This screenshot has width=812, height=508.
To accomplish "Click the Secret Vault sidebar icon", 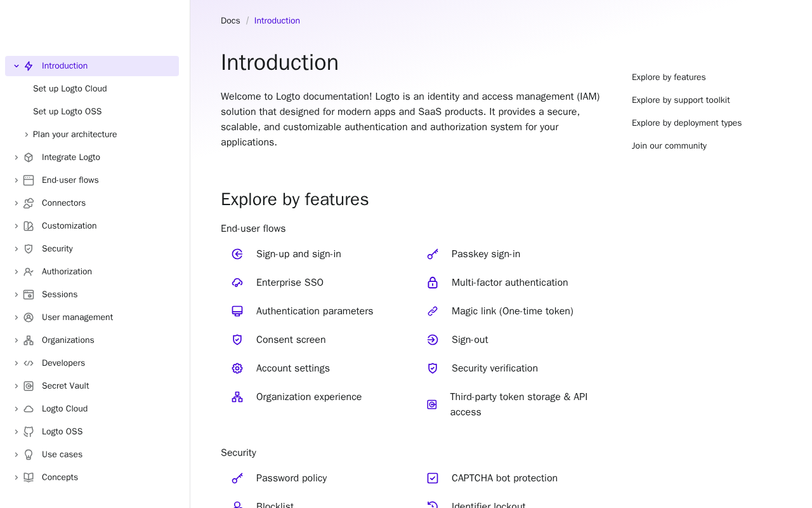I will point(29,386).
